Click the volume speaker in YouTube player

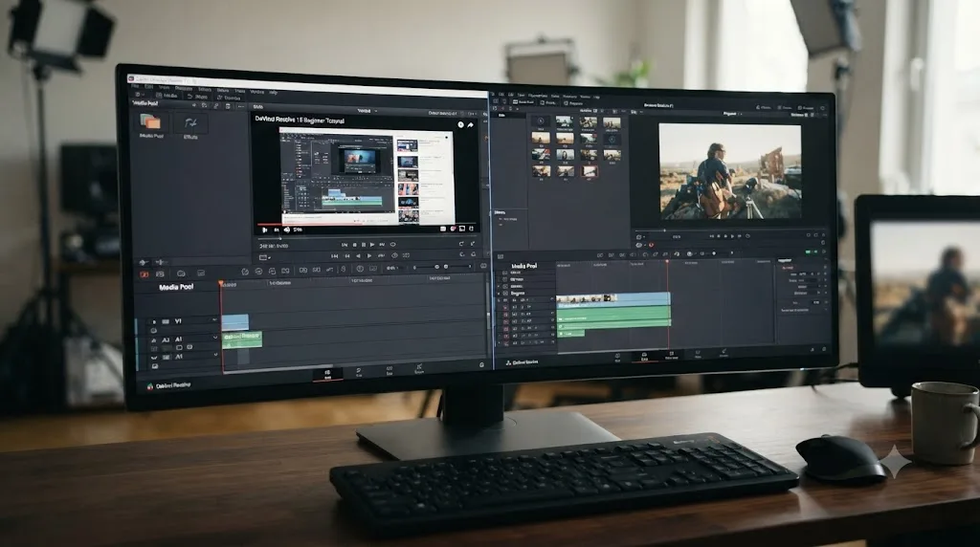pyautogui.click(x=287, y=230)
